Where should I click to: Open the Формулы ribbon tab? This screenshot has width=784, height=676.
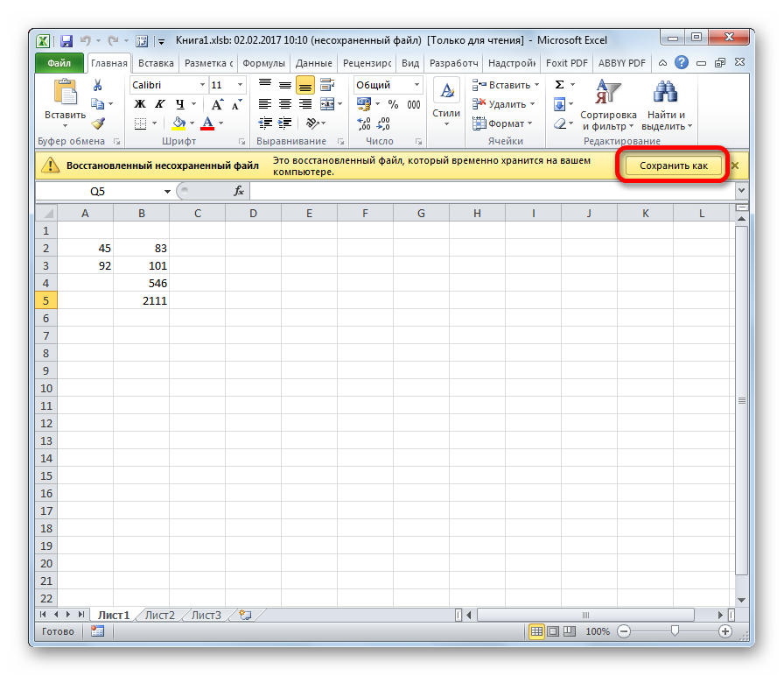pyautogui.click(x=263, y=63)
